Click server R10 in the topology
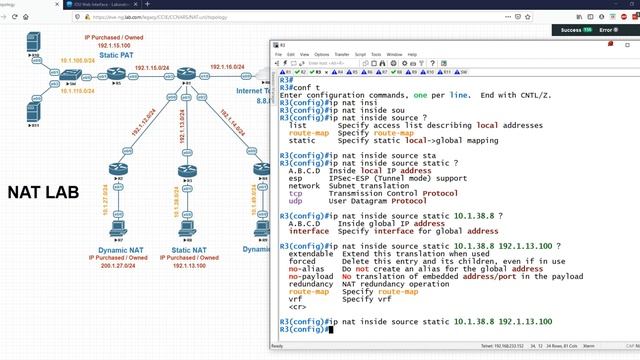Image resolution: width=640 pixels, height=360 pixels. [33, 42]
